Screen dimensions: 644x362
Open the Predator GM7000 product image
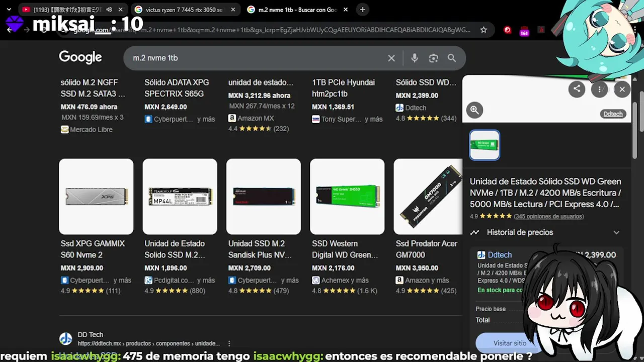428,197
